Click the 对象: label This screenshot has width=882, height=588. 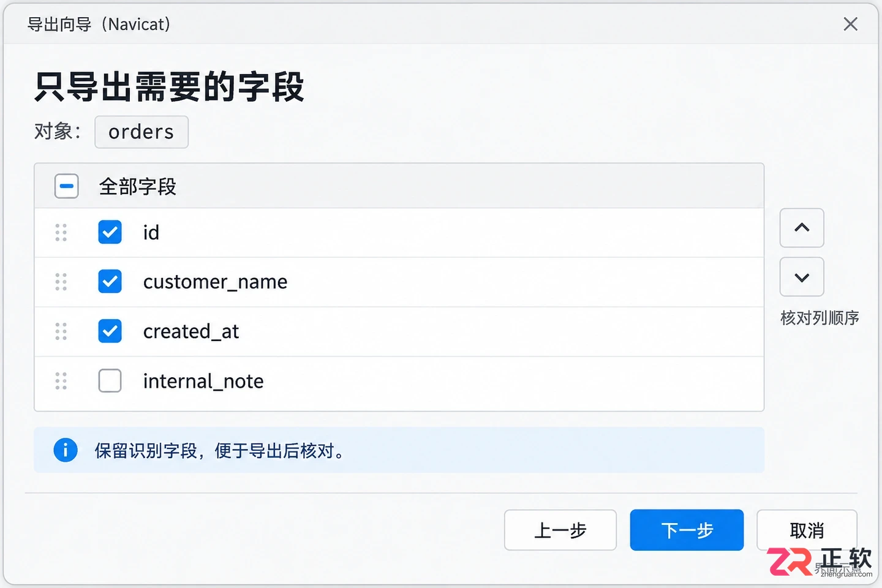(58, 132)
